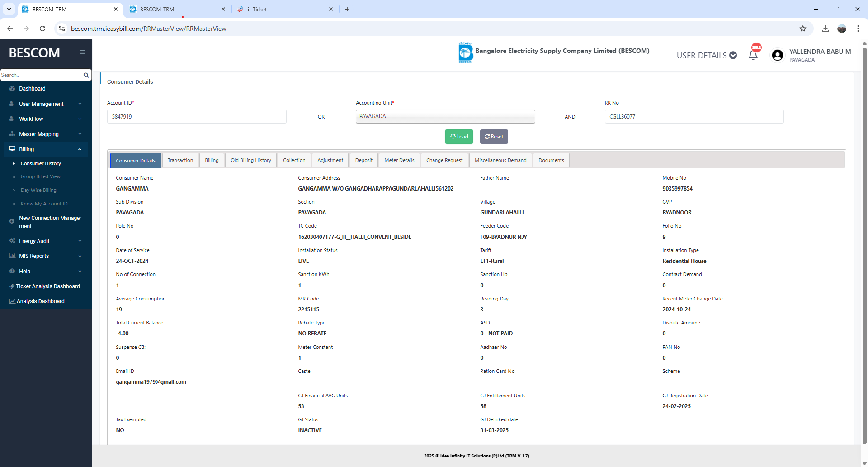Click GJ Delinked date 31-03-2025
This screenshot has width=868, height=467.
[x=494, y=430]
